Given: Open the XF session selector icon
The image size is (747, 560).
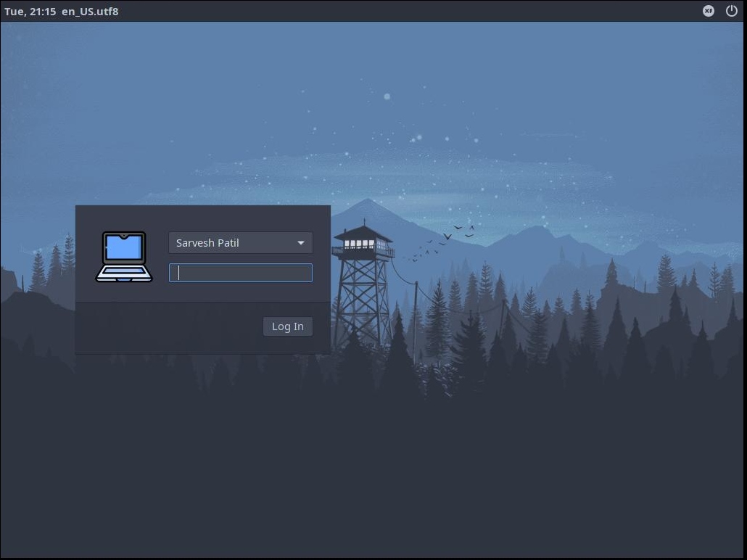Looking at the screenshot, I should tap(709, 10).
